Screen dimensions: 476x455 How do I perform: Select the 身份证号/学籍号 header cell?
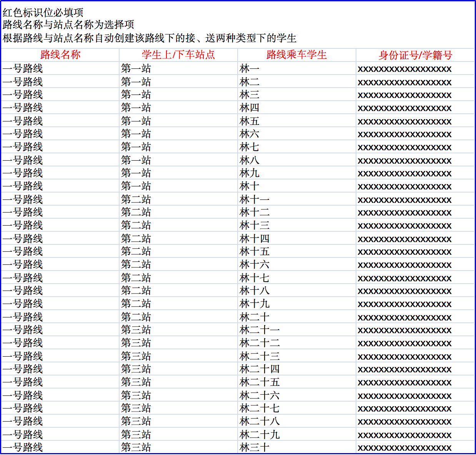(415, 55)
